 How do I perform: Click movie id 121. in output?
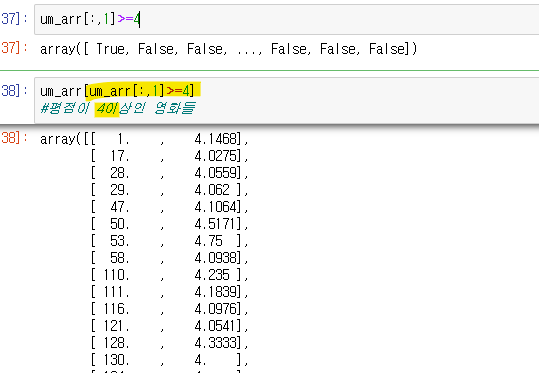[116, 326]
